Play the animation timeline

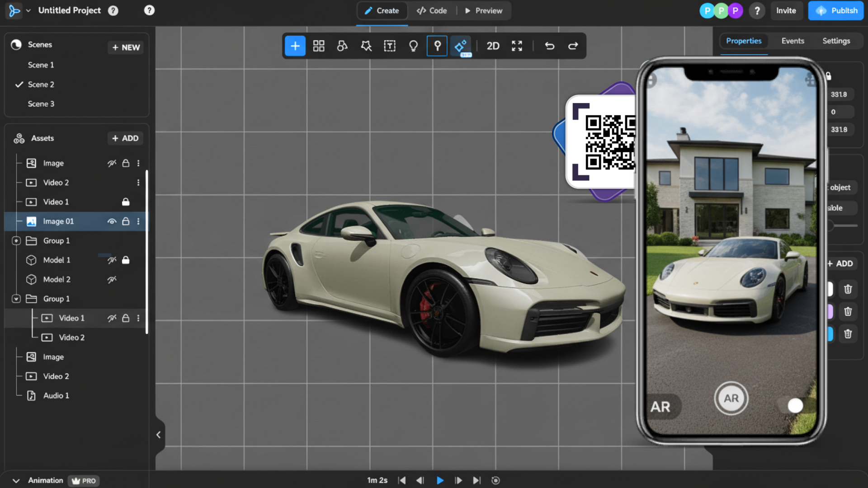[x=440, y=481]
